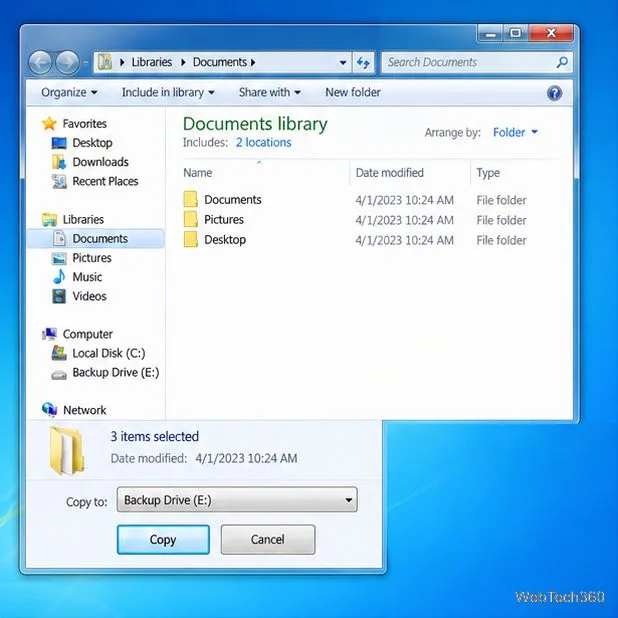
Task: Open the Include in library dropdown
Action: click(168, 93)
